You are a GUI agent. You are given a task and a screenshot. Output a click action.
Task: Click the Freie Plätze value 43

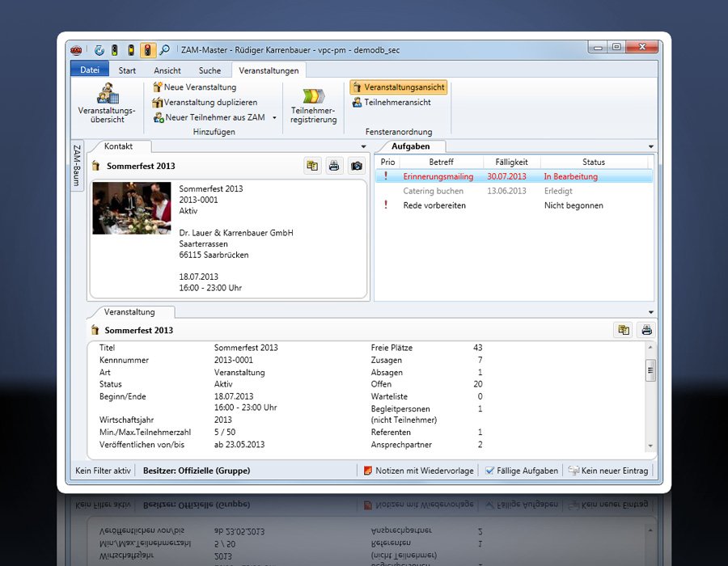[x=478, y=348]
